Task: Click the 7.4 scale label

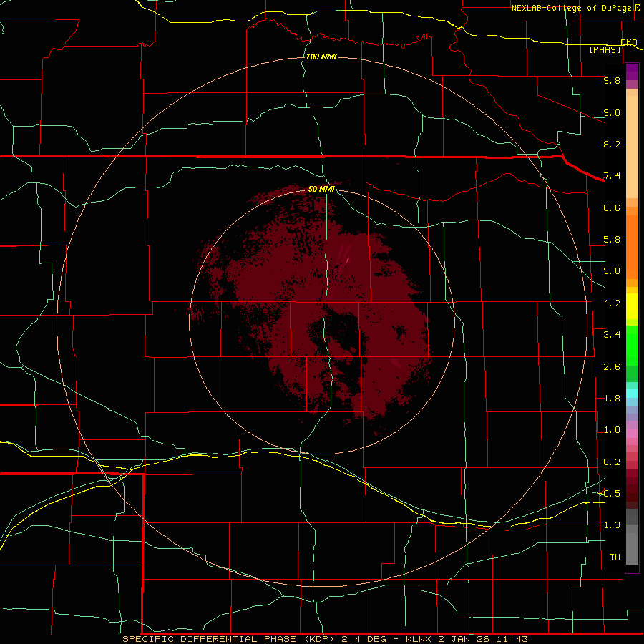Action: click(x=612, y=176)
